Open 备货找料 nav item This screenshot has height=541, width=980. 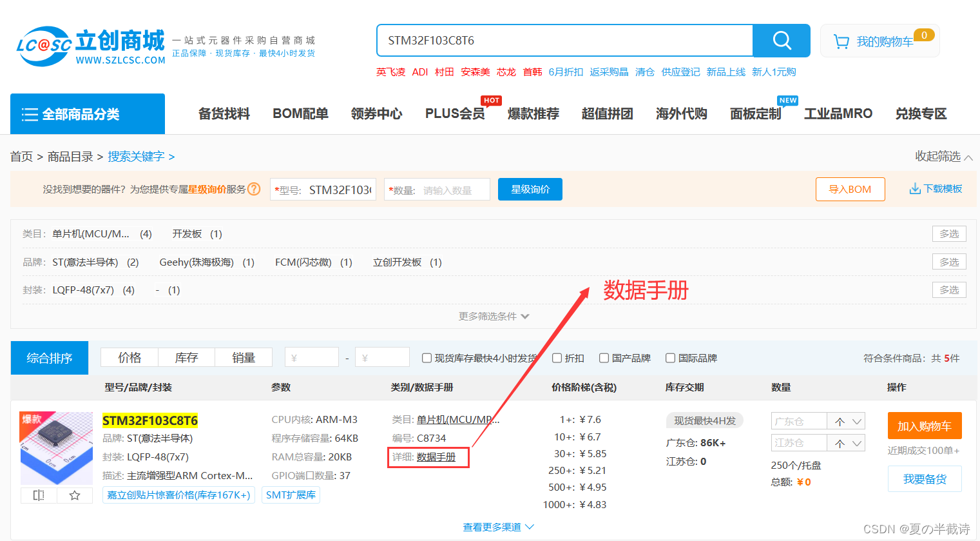tap(224, 113)
